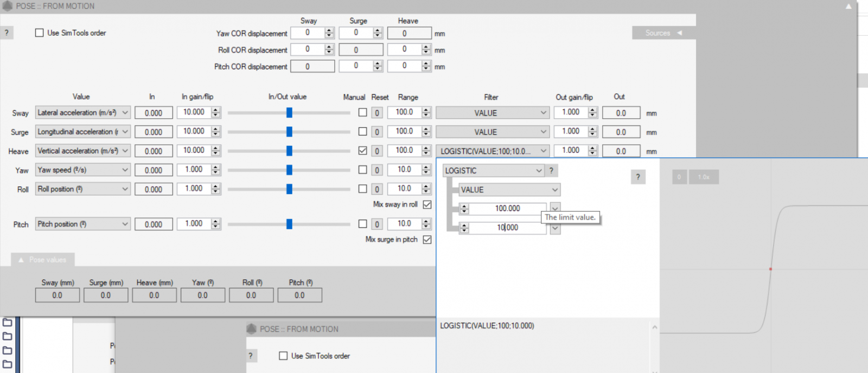Click the Sway In value field

pos(154,113)
